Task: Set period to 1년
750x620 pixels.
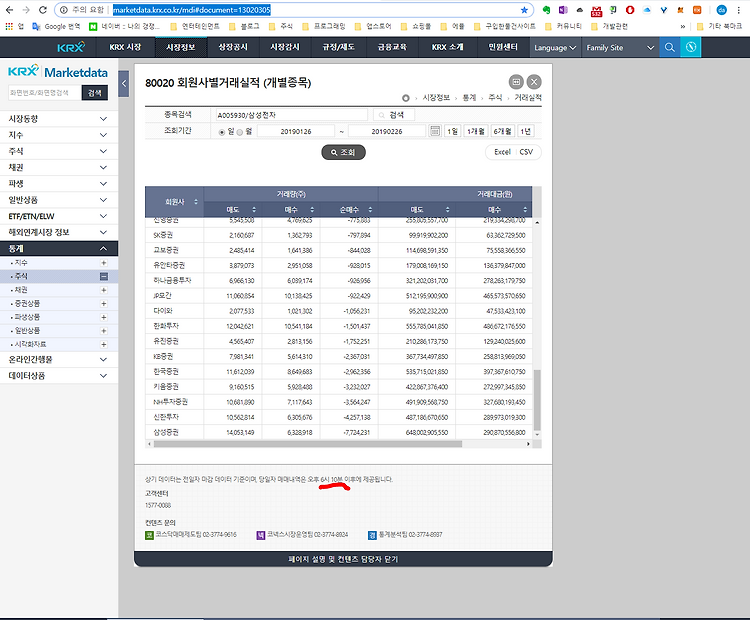Action: (x=526, y=131)
